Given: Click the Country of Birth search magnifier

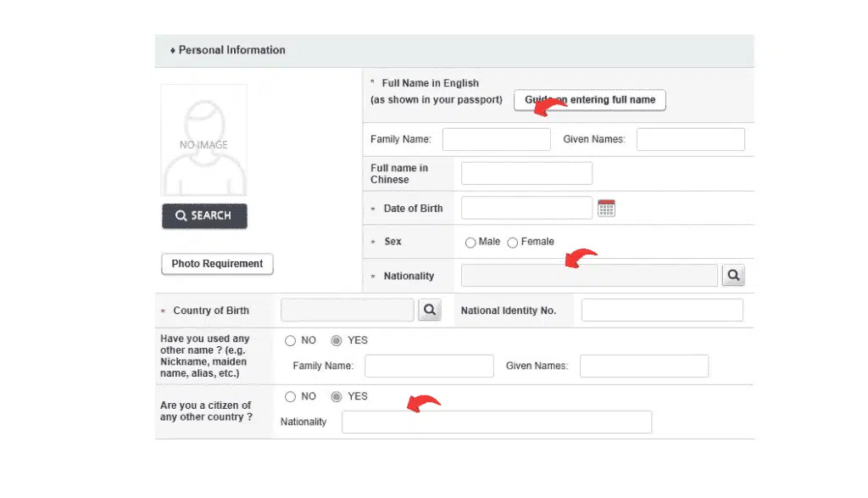Looking at the screenshot, I should coord(430,311).
